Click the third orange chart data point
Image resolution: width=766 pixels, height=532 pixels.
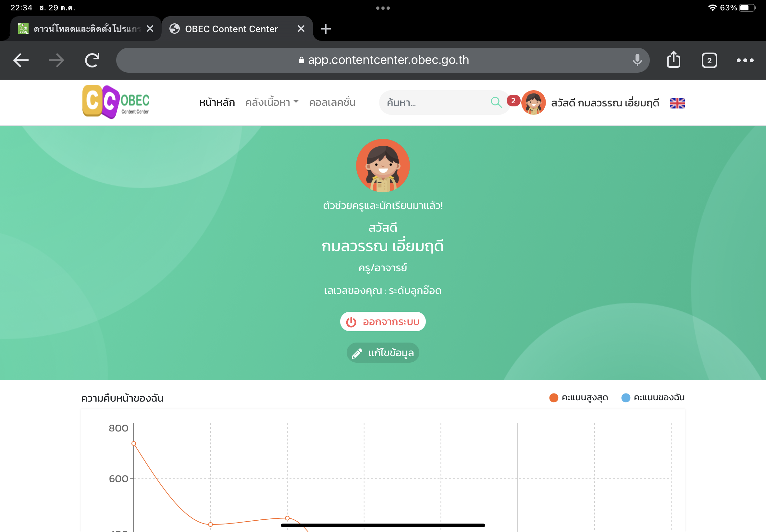287,518
